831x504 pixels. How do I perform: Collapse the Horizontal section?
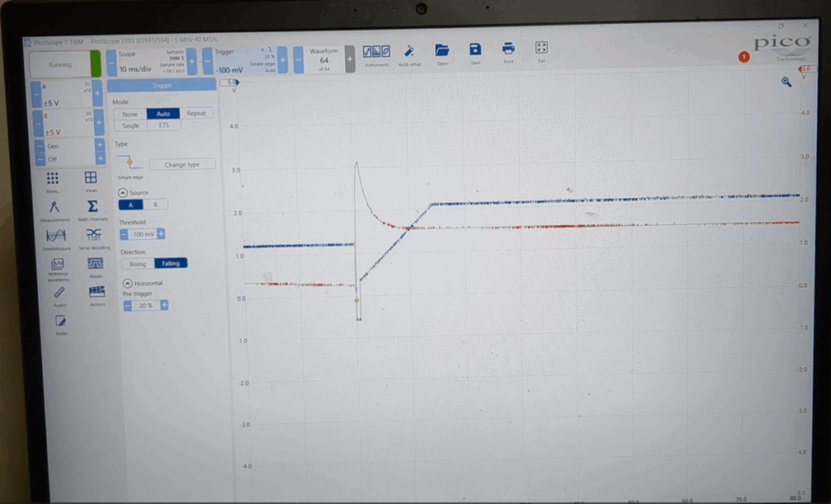127,282
